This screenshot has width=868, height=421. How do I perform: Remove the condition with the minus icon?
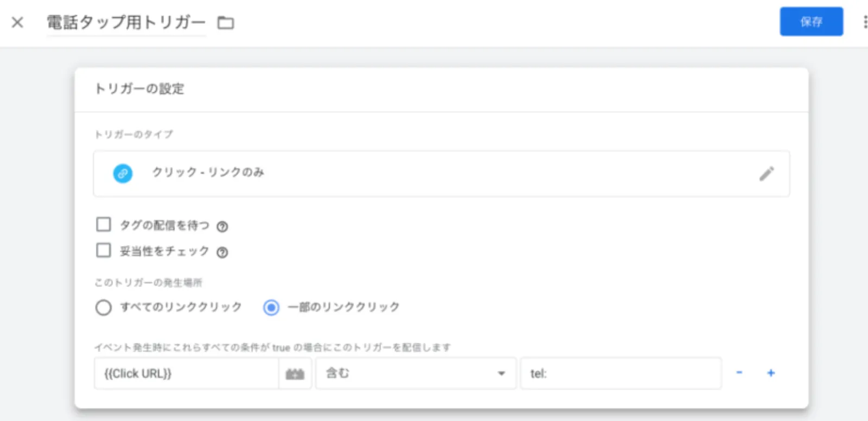739,373
